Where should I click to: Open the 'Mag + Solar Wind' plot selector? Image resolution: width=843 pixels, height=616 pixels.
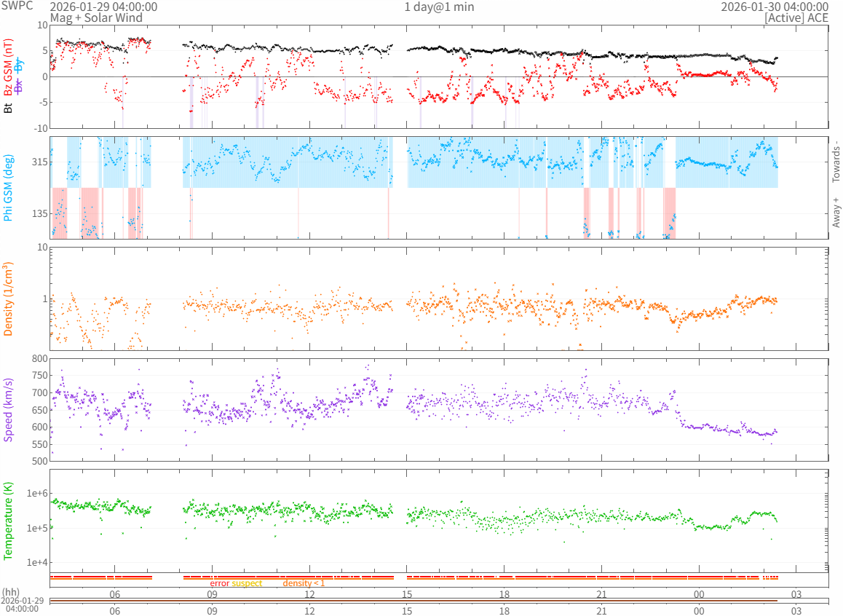[96, 17]
